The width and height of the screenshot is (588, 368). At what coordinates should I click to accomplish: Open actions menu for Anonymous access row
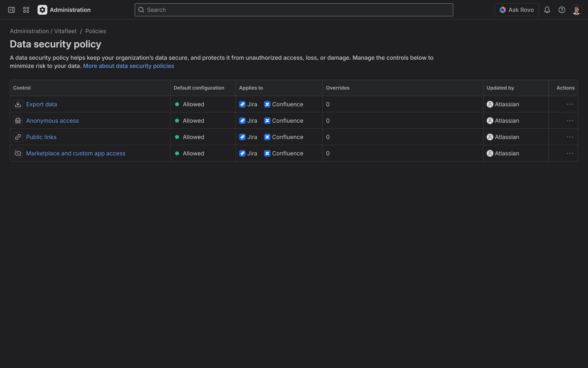[x=570, y=121]
